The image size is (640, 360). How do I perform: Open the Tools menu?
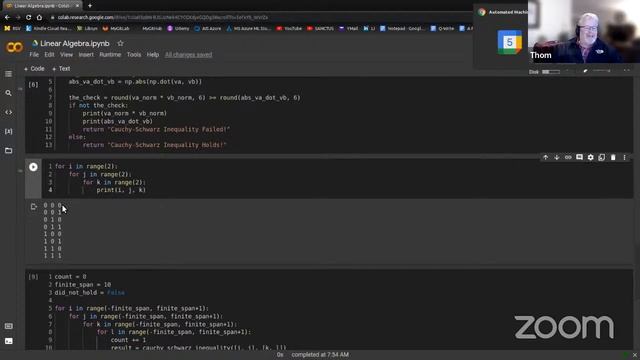(x=133, y=55)
